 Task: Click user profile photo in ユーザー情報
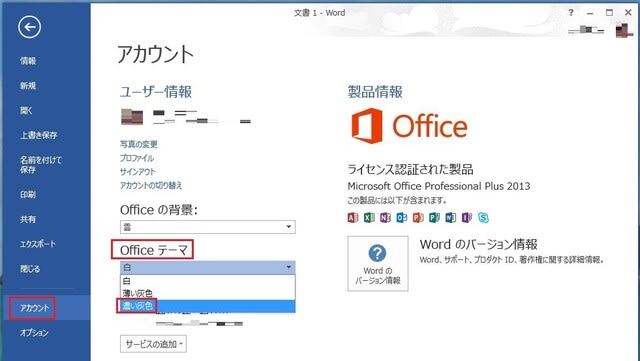(x=132, y=116)
